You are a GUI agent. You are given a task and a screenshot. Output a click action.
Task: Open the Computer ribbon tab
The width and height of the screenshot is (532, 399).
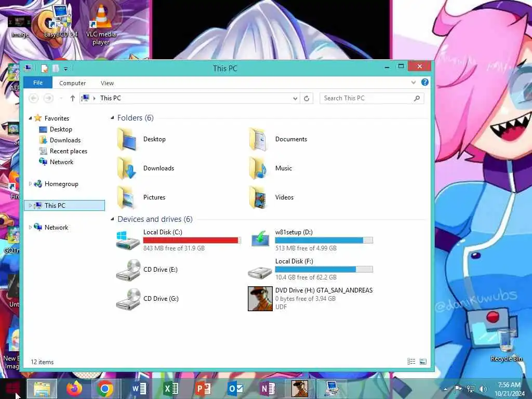coord(72,83)
